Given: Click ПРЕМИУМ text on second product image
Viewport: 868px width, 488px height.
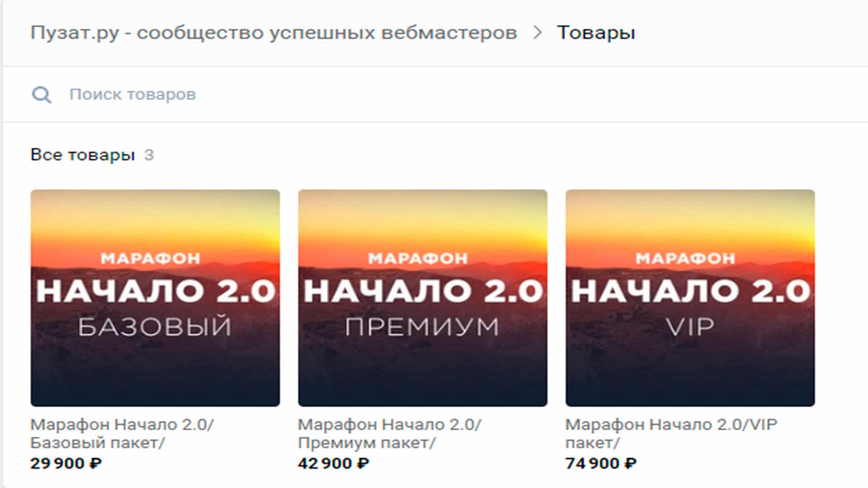Looking at the screenshot, I should pos(422,327).
